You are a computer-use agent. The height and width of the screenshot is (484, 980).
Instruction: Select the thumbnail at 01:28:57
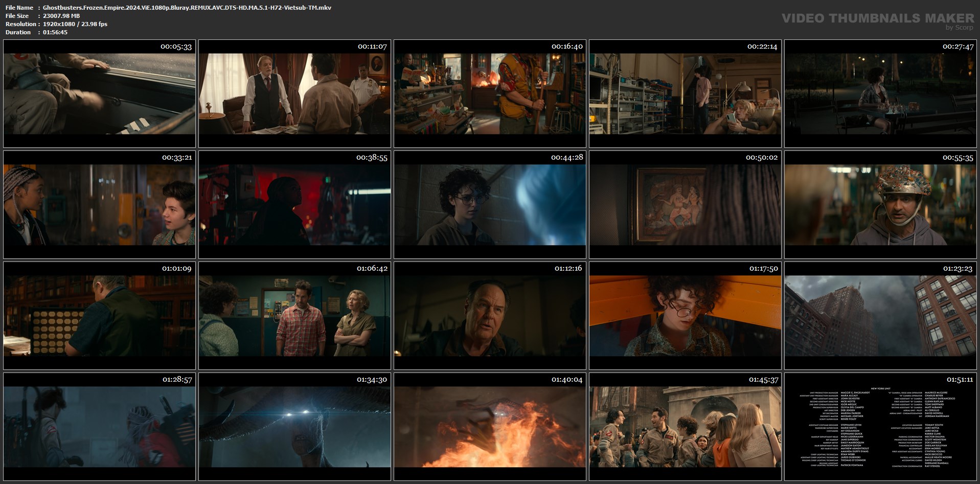tap(99, 427)
